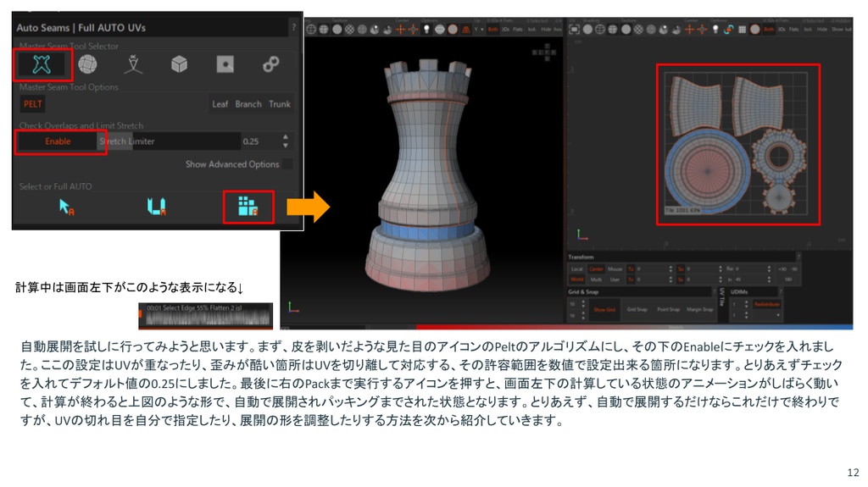The height and width of the screenshot is (487, 868).
Task: Toggle Both display mode in UV viewport
Action: click(x=769, y=30)
